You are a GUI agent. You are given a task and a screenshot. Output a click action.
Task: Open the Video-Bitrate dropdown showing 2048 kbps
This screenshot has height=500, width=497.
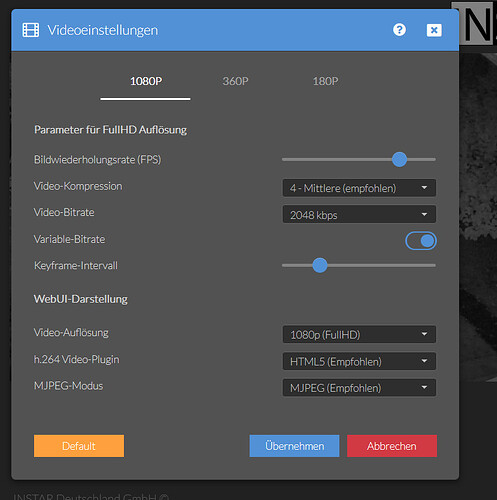coord(359,214)
